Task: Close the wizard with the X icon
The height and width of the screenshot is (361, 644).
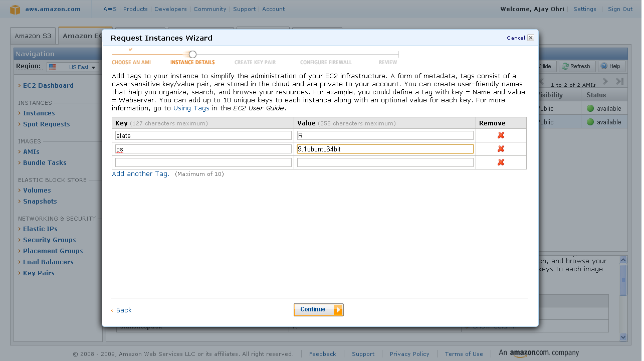Action: pyautogui.click(x=530, y=38)
